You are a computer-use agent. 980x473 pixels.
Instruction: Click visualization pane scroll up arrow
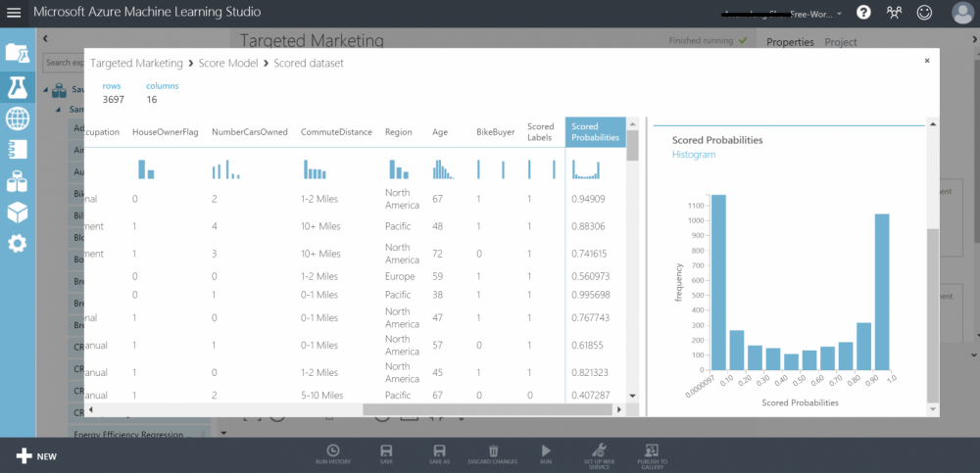(933, 123)
